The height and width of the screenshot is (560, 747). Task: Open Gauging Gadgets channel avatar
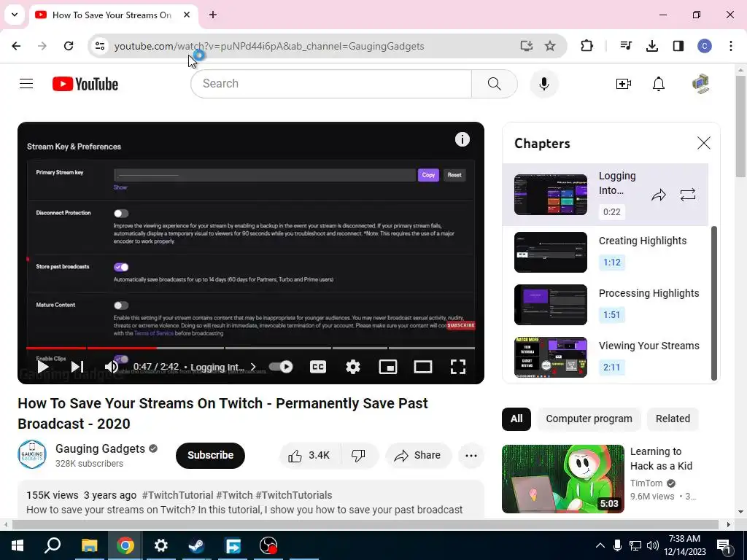coord(32,454)
